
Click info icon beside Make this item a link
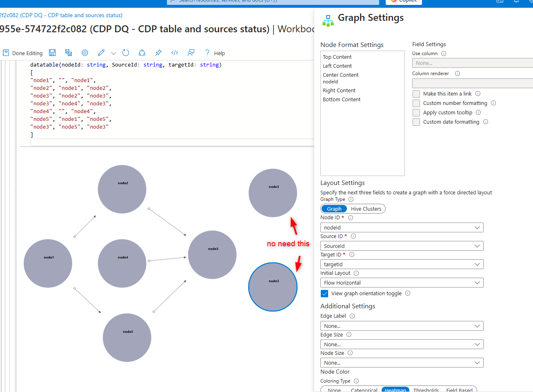478,94
